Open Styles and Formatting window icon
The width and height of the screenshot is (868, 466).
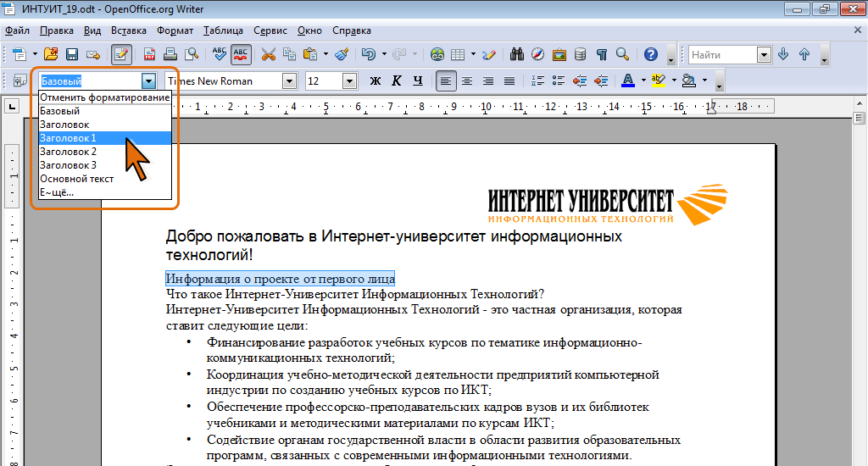(20, 80)
